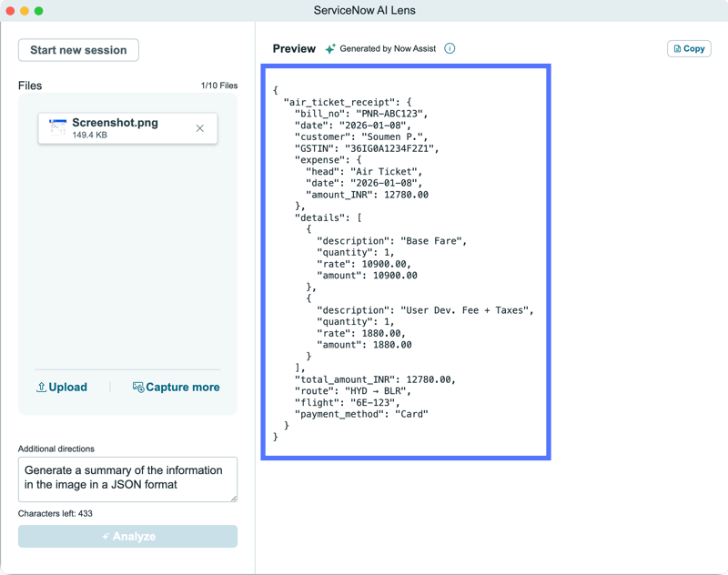Click the Screenshot.png file name

tap(116, 123)
